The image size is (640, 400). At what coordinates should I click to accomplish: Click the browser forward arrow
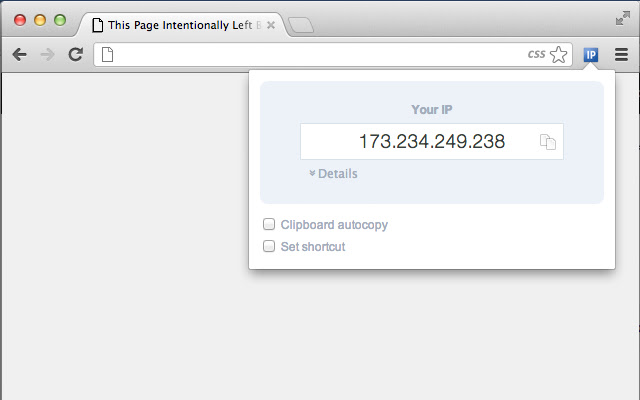click(47, 55)
